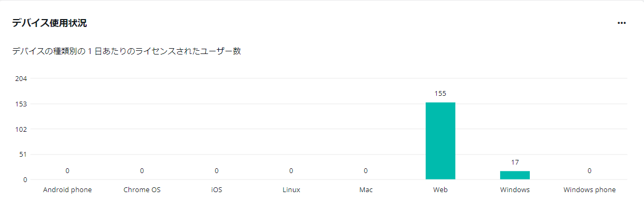Click the teal Windows bar
Image resolution: width=644 pixels, height=208 pixels.
point(515,175)
